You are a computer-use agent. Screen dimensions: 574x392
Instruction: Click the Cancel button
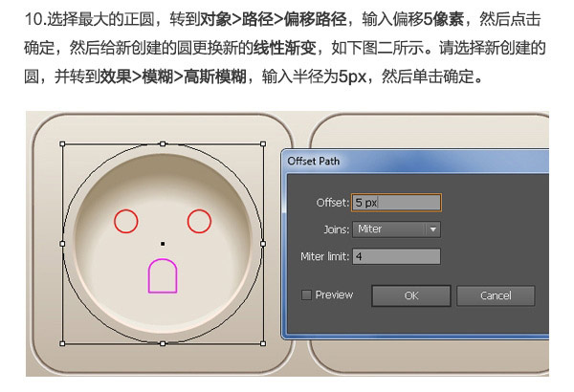point(496,295)
